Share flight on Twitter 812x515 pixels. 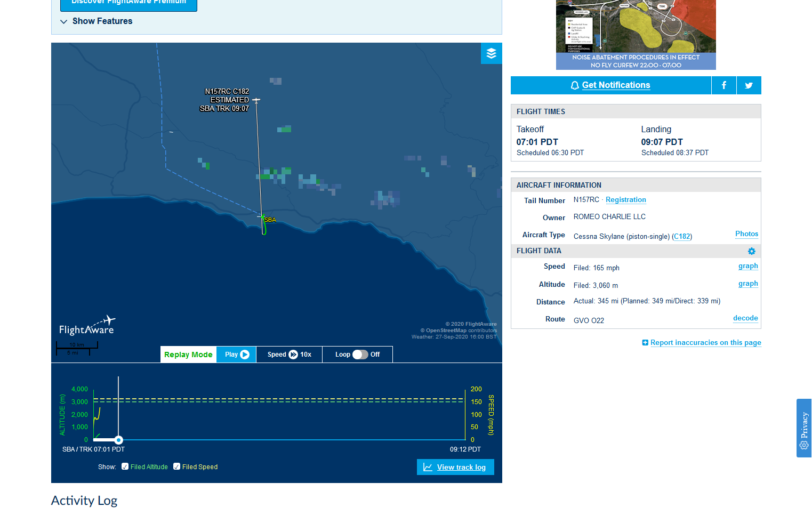pyautogui.click(x=749, y=85)
